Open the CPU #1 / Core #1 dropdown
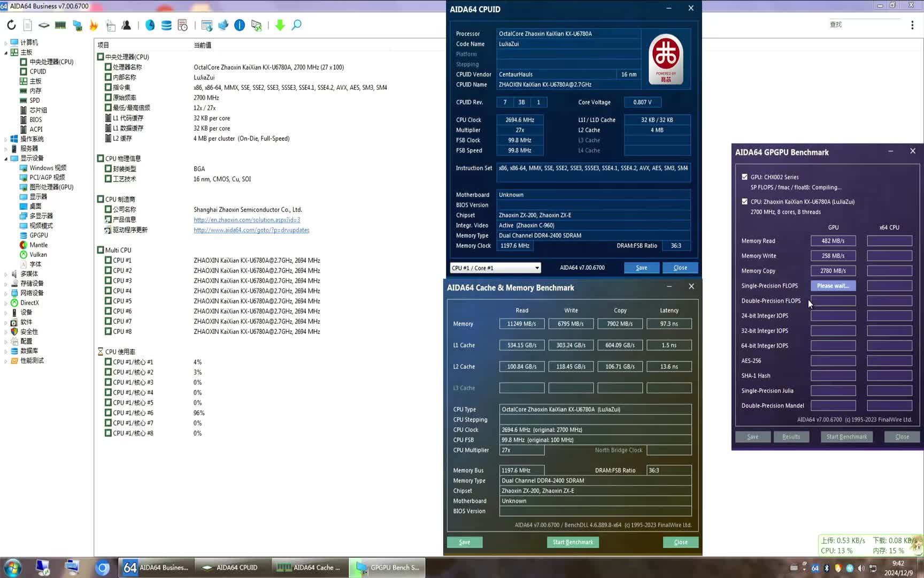This screenshot has width=924, height=578. (495, 268)
